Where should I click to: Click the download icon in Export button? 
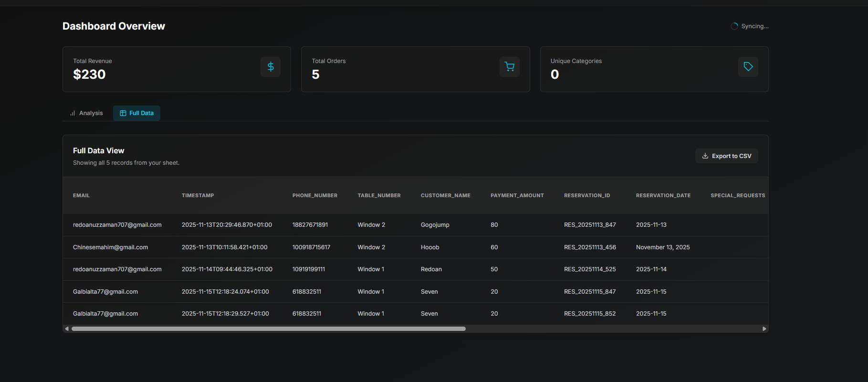coord(705,156)
